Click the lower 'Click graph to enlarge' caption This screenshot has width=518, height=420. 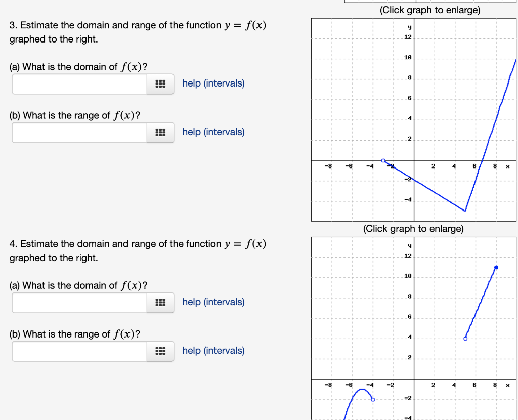(x=413, y=228)
